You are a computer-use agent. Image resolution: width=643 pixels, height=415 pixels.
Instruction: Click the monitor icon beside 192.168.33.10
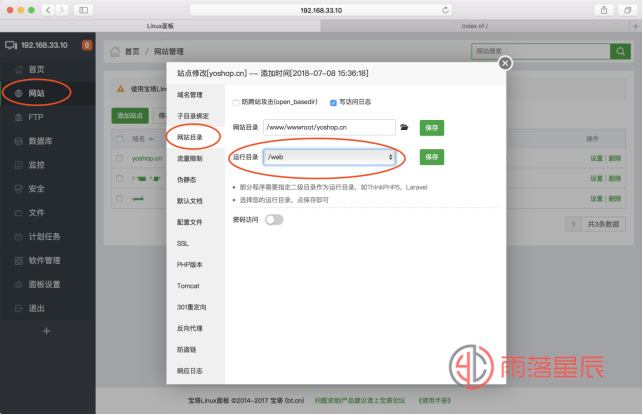click(x=11, y=45)
